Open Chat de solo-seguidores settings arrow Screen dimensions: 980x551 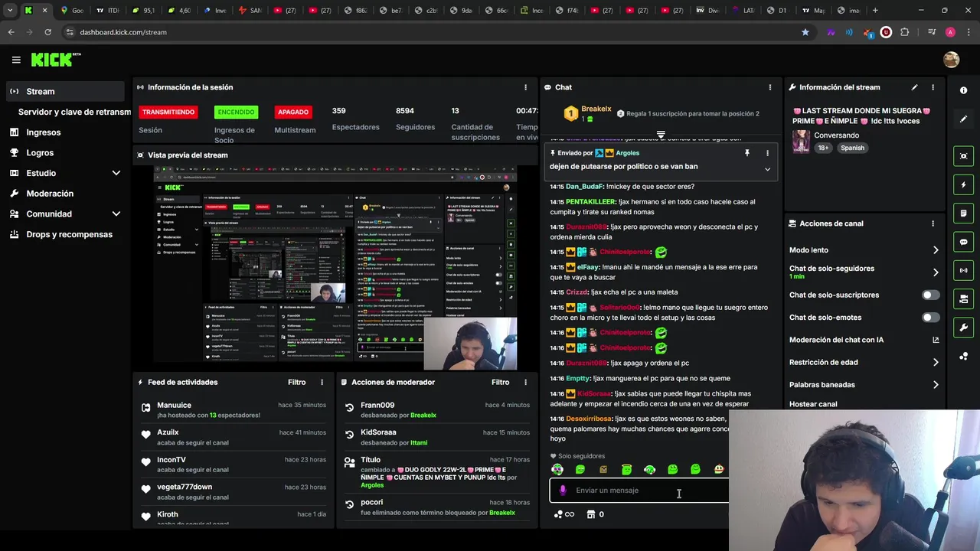point(936,272)
